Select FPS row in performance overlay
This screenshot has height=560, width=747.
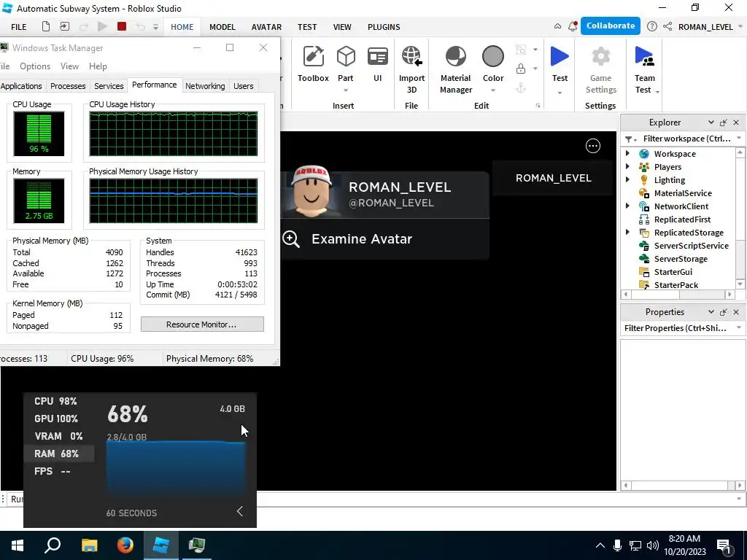[52, 472]
